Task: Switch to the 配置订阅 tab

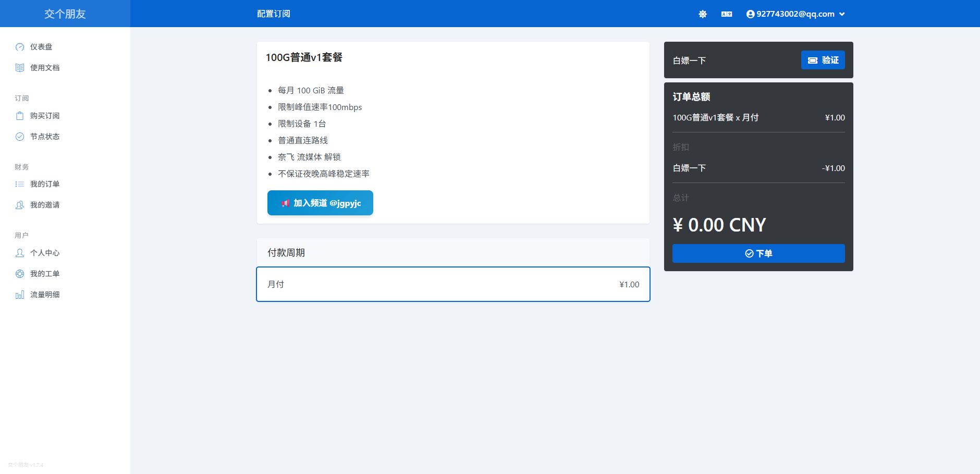Action: click(274, 14)
